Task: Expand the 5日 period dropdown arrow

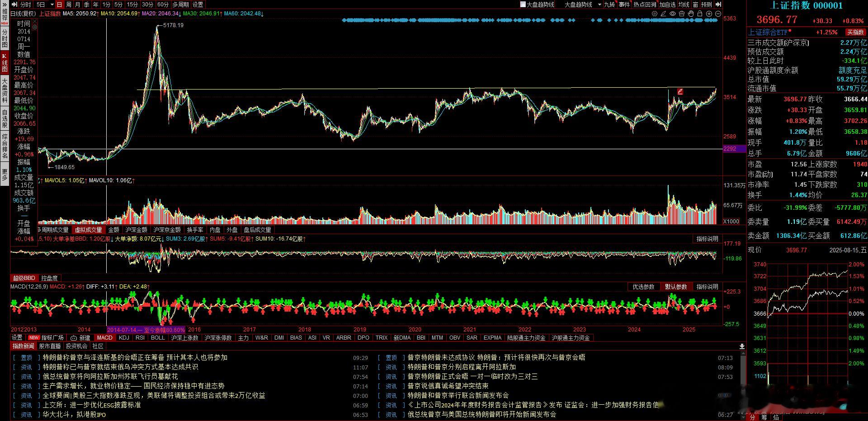Action: pos(52,5)
